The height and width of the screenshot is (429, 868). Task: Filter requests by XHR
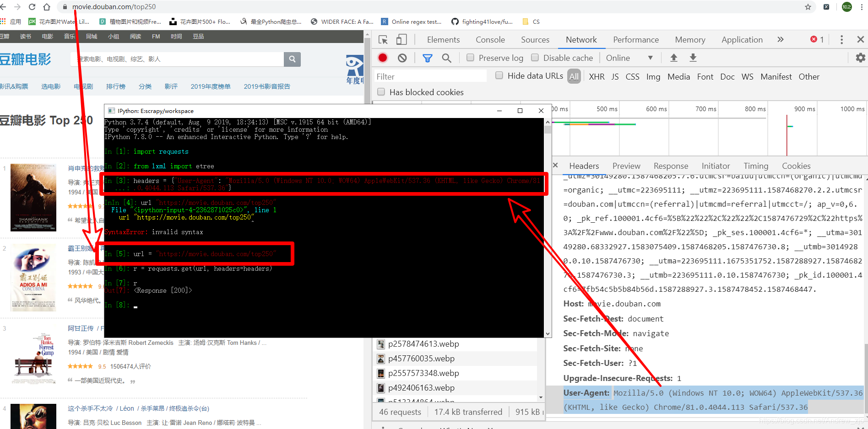[x=597, y=77]
